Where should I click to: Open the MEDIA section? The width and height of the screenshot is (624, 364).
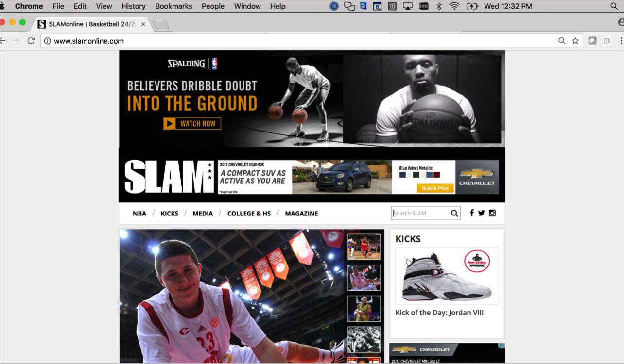pyautogui.click(x=203, y=214)
